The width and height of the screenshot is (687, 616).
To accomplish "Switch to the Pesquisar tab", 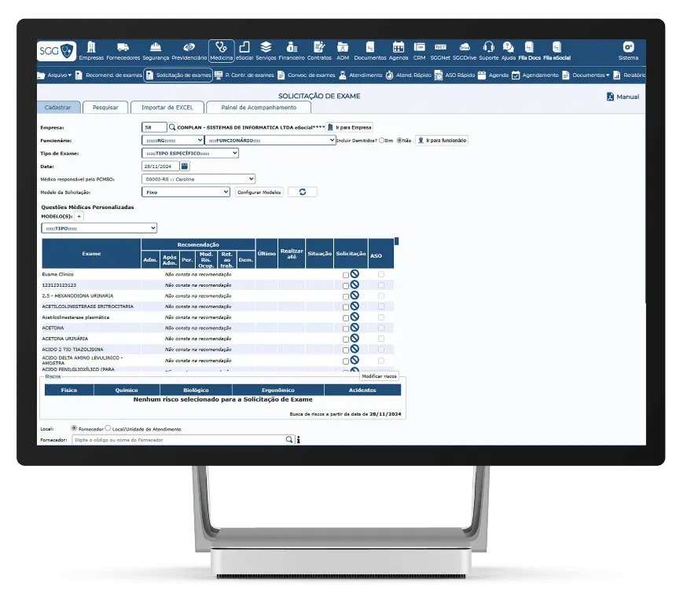I will tap(105, 108).
